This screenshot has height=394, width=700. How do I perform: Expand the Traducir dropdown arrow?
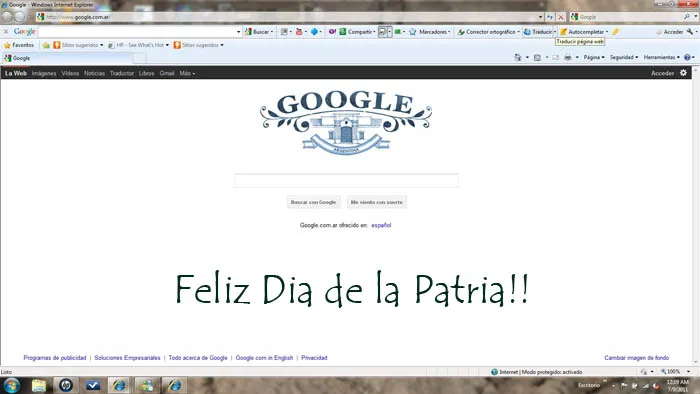pos(555,32)
